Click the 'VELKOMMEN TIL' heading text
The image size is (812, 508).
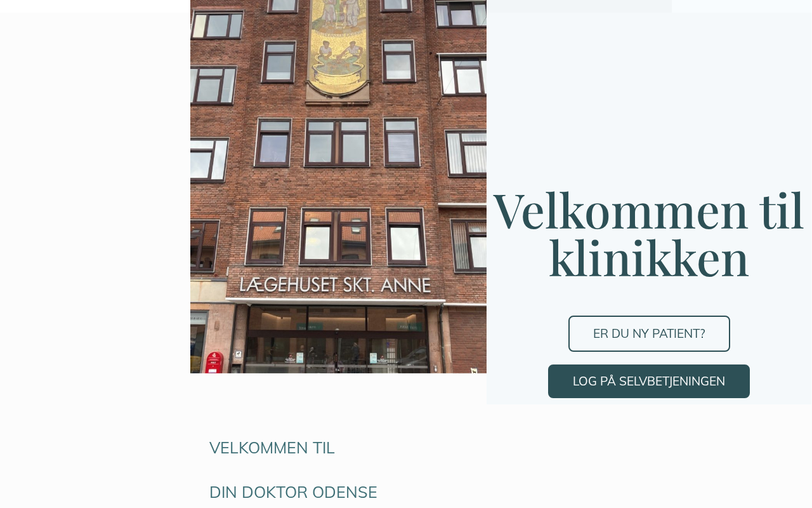(x=272, y=448)
